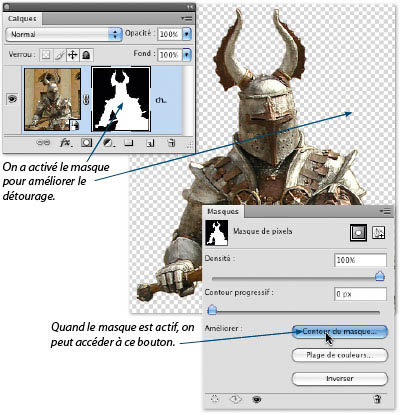
Task: Open Contour de masque dialog
Action: pyautogui.click(x=340, y=332)
